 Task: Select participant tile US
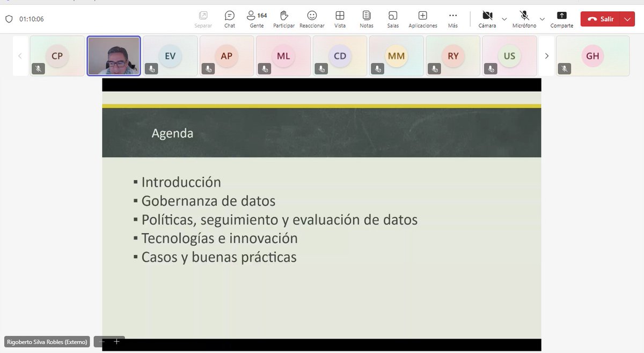pyautogui.click(x=509, y=56)
